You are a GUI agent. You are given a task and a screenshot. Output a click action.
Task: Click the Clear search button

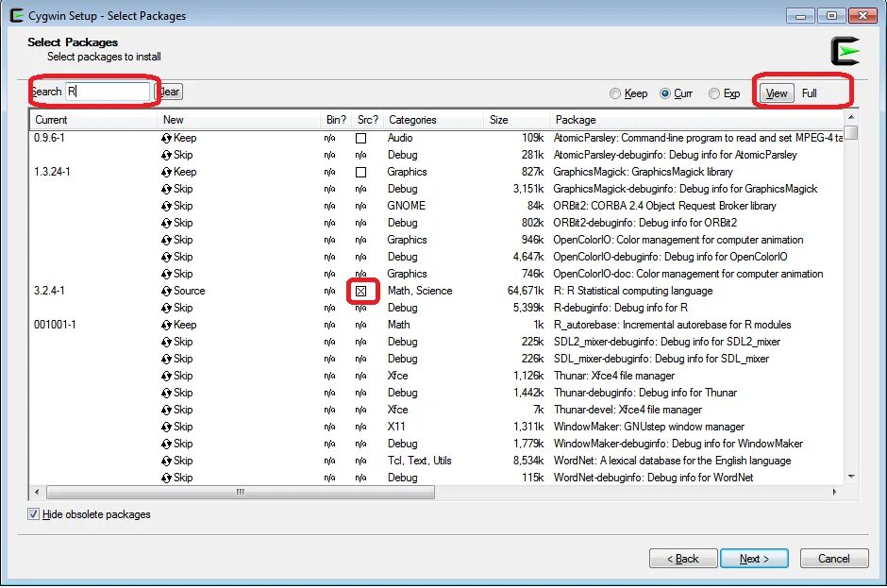pos(169,92)
